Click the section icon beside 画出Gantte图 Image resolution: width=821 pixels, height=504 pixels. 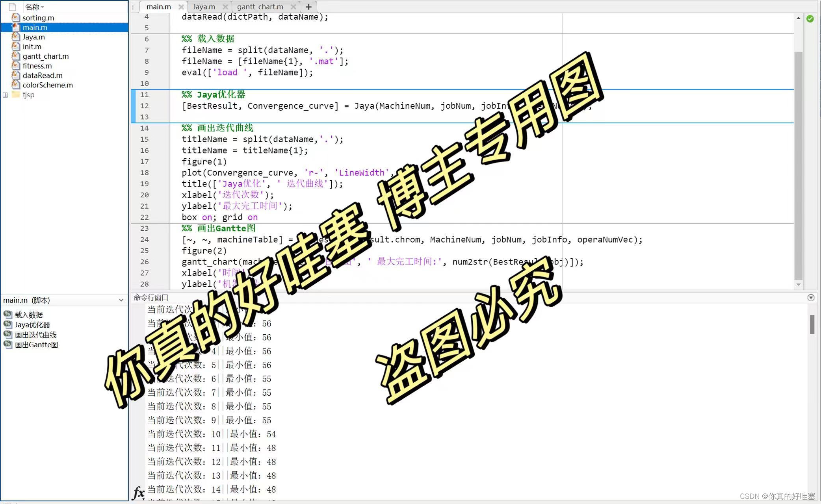(8, 344)
